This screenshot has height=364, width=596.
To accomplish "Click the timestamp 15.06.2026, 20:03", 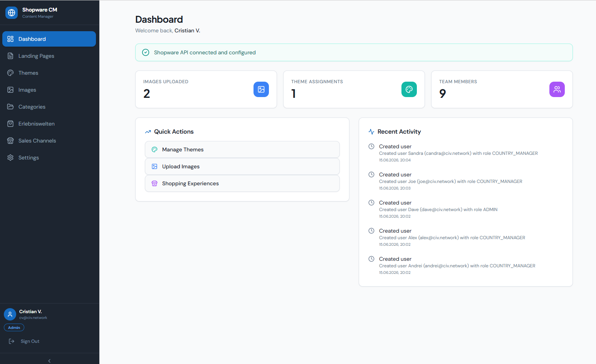I will (x=395, y=188).
